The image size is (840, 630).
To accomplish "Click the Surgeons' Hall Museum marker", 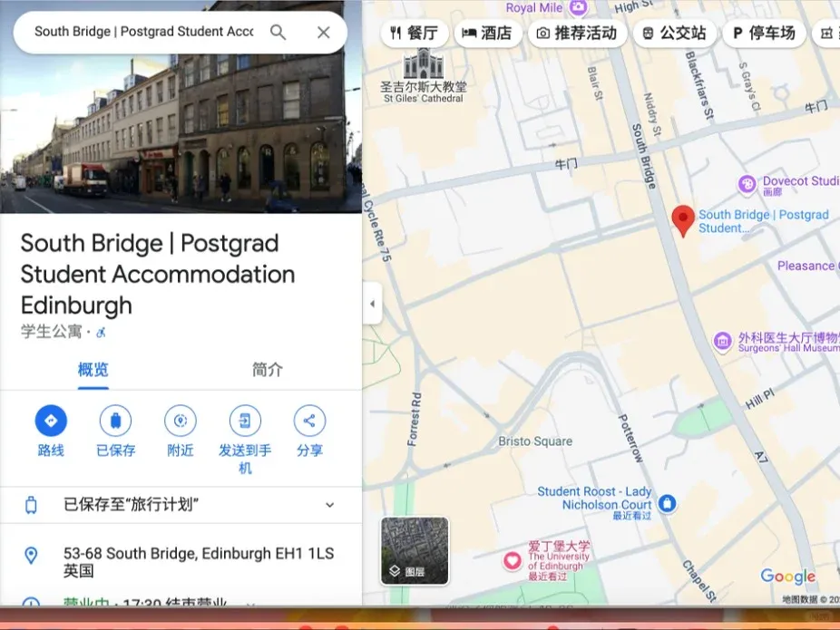I will point(722,341).
